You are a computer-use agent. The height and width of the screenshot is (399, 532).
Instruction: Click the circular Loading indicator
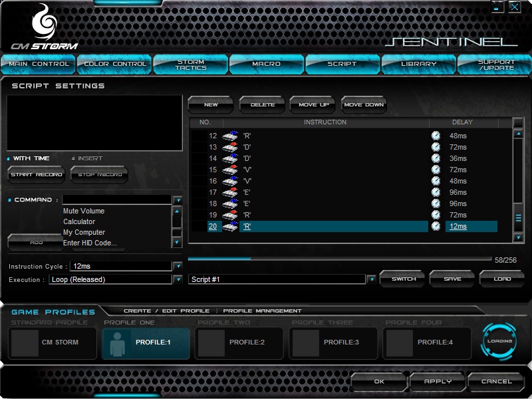[x=499, y=341]
